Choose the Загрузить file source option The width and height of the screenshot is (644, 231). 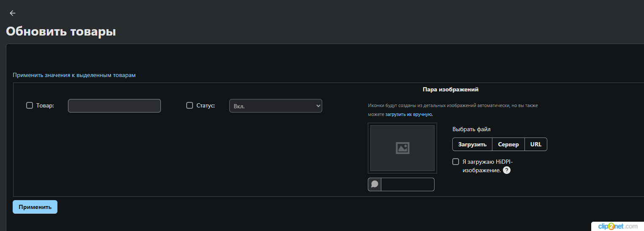coord(472,144)
